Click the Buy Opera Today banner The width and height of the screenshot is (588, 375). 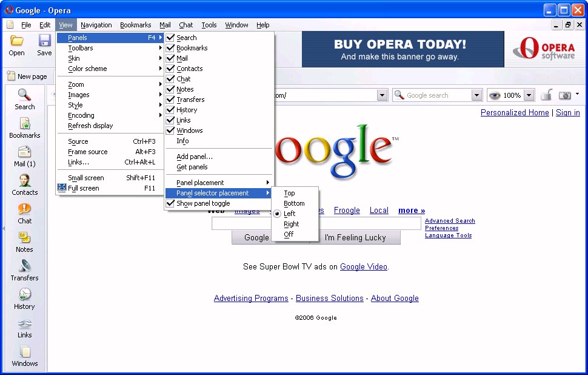[403, 49]
